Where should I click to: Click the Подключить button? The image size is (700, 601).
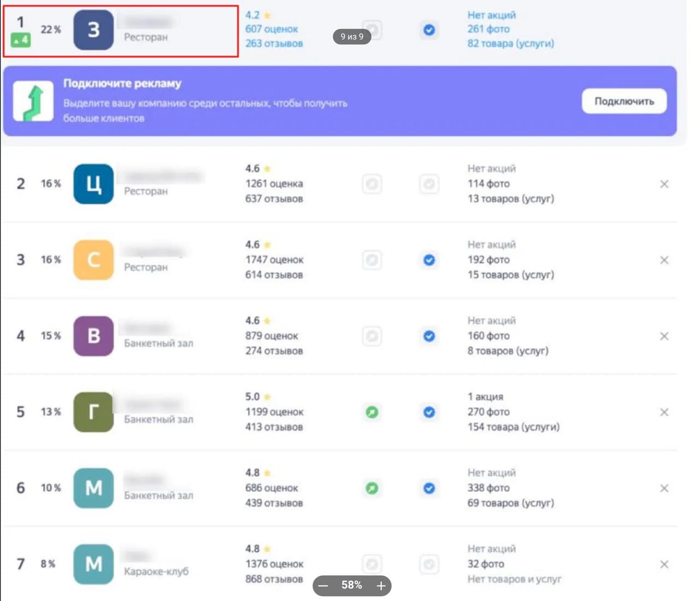(624, 101)
